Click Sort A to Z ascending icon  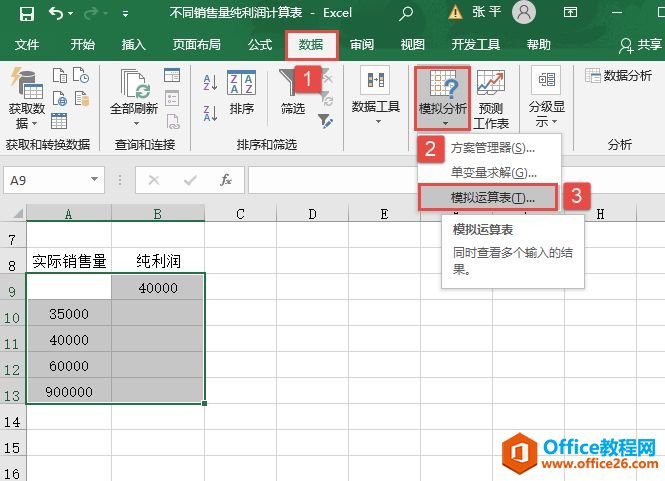(x=211, y=82)
